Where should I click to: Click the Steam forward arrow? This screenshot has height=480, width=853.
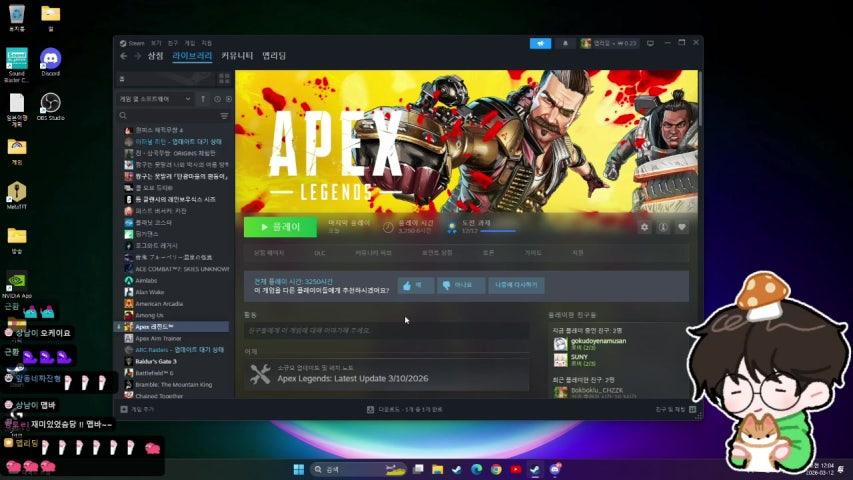point(138,56)
